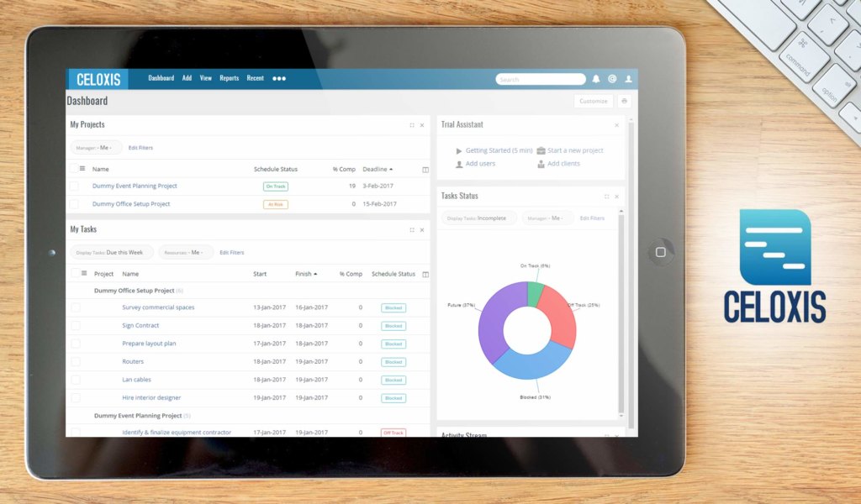Maximize the Tasks Status panel

pos(606,197)
